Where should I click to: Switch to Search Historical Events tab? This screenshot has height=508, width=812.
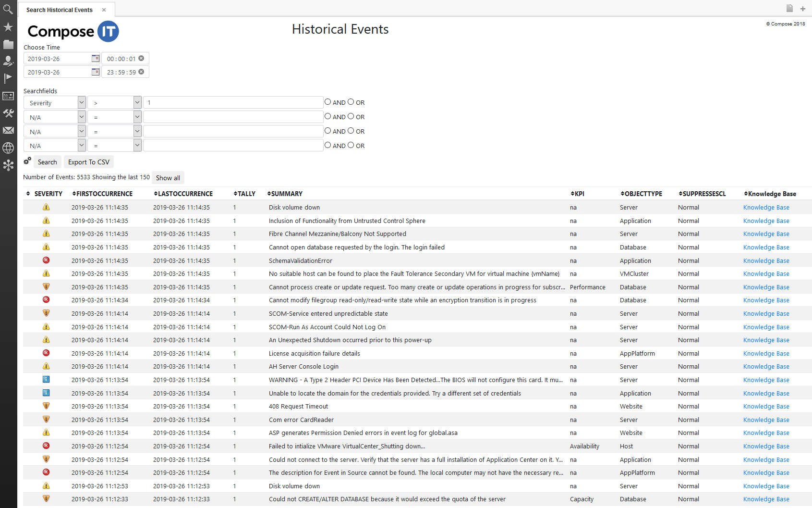pos(60,10)
